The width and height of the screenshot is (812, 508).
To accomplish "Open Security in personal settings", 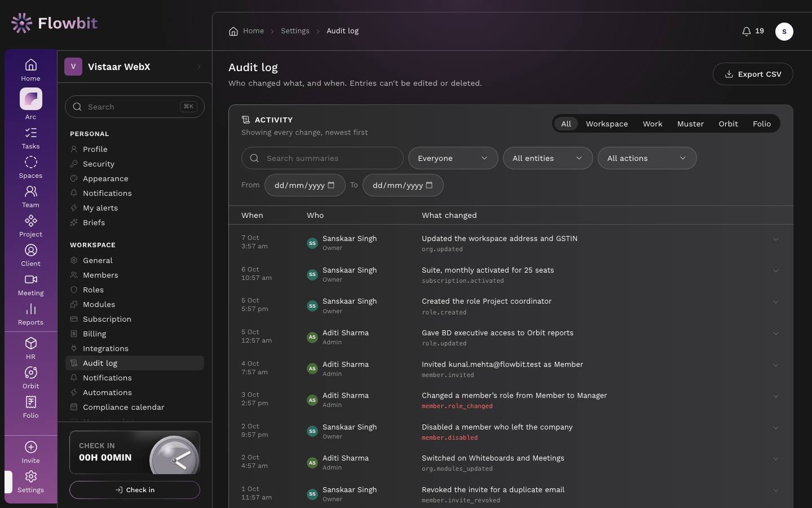I will pyautogui.click(x=135, y=164).
